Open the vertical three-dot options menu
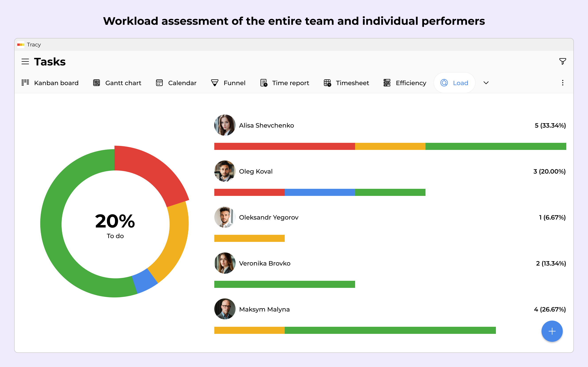Image resolution: width=588 pixels, height=367 pixels. [563, 83]
